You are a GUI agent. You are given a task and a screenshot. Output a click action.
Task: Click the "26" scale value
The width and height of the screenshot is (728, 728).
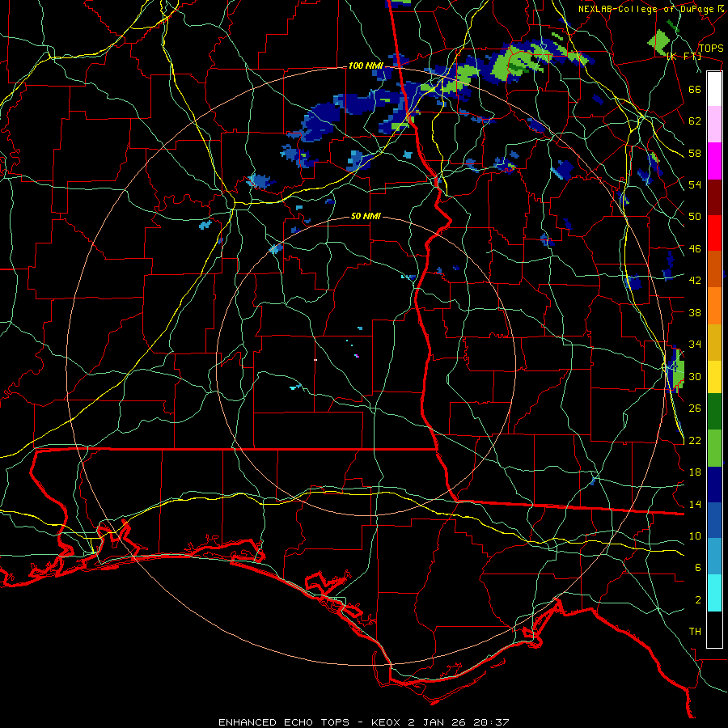(x=695, y=408)
